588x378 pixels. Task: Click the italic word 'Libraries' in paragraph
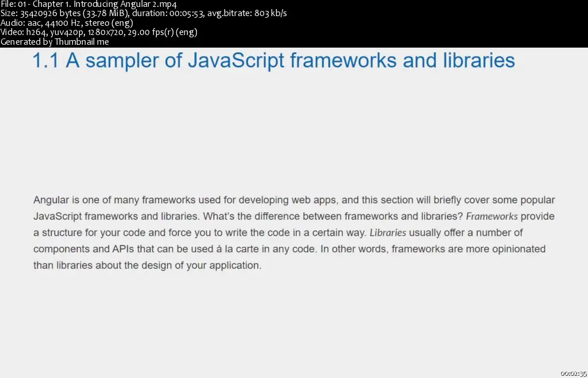point(388,233)
